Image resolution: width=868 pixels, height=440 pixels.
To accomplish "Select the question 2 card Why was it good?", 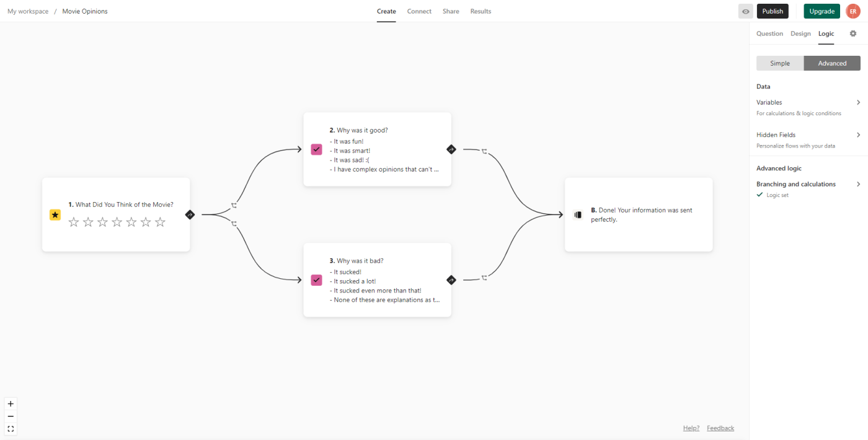I will pyautogui.click(x=377, y=149).
